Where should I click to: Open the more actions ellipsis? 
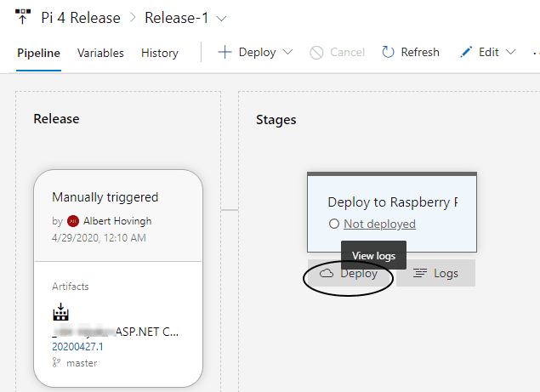536,54
